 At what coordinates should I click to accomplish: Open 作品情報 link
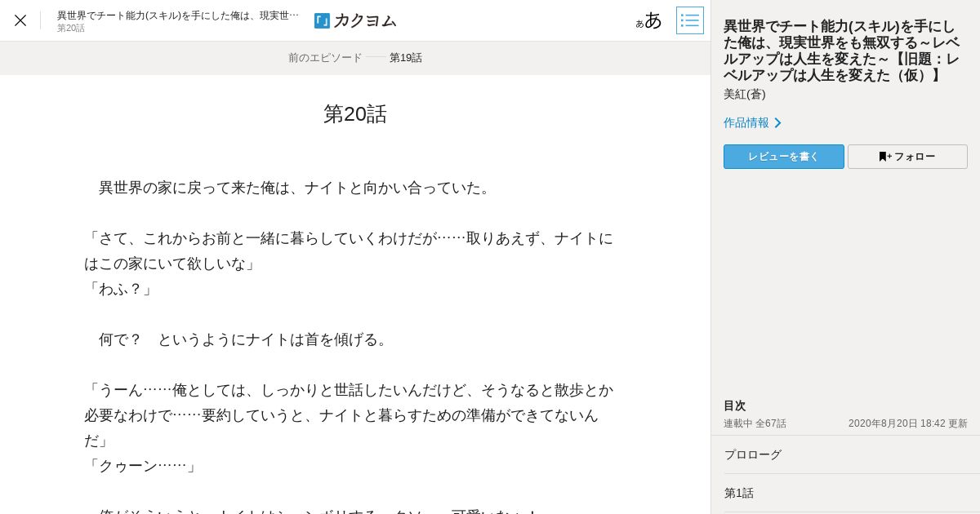[746, 122]
